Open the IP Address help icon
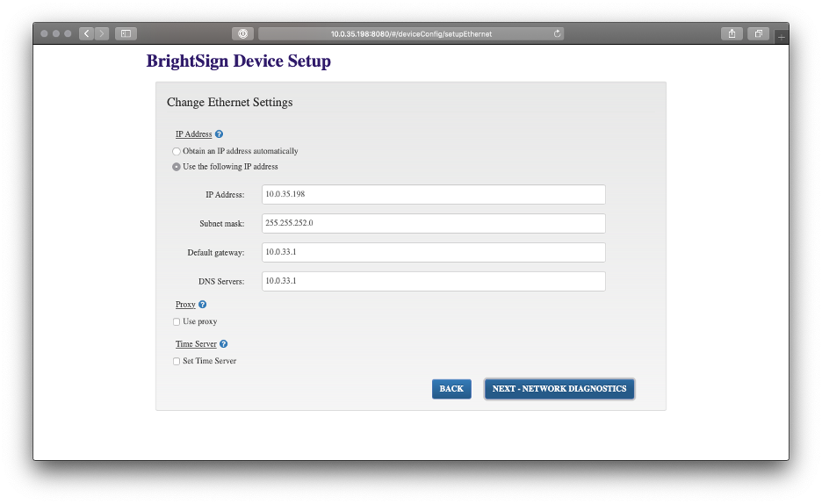This screenshot has width=822, height=504. point(220,134)
